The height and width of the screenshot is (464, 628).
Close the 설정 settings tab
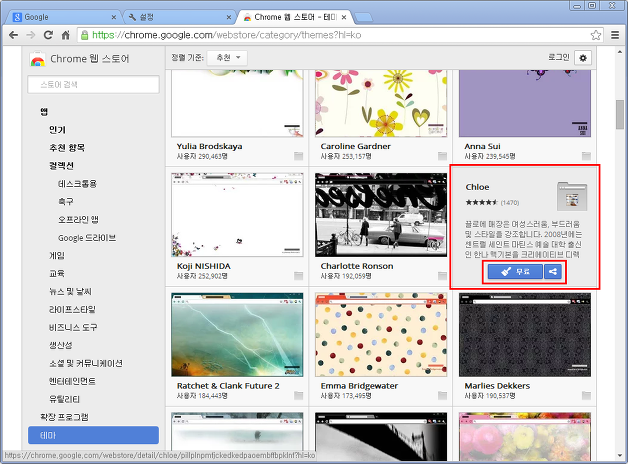pos(229,17)
